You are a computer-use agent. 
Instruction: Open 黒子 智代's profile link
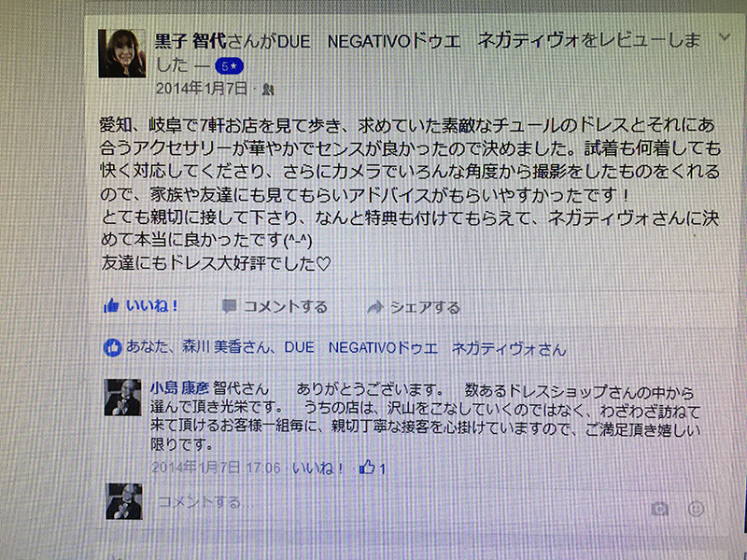190,42
